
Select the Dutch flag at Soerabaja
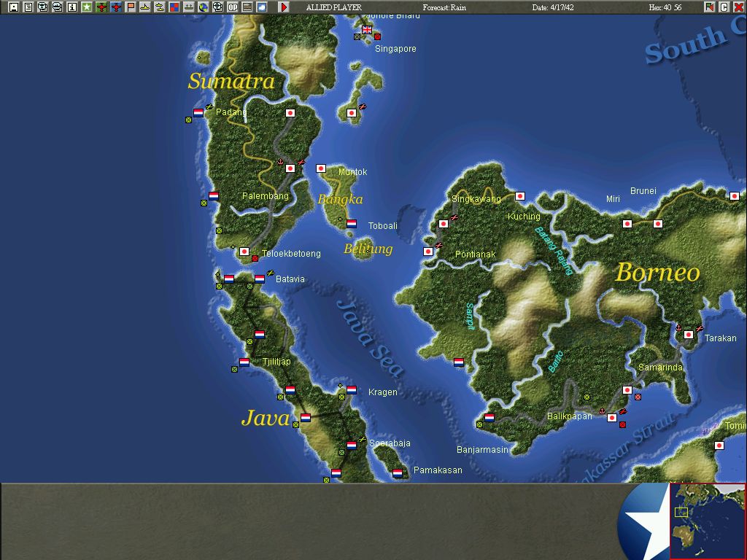[352, 446]
